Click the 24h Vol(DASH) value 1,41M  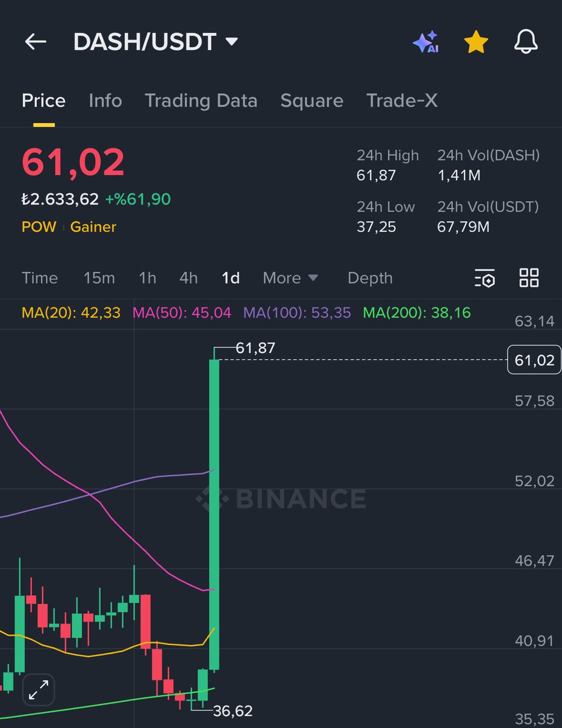[458, 176]
